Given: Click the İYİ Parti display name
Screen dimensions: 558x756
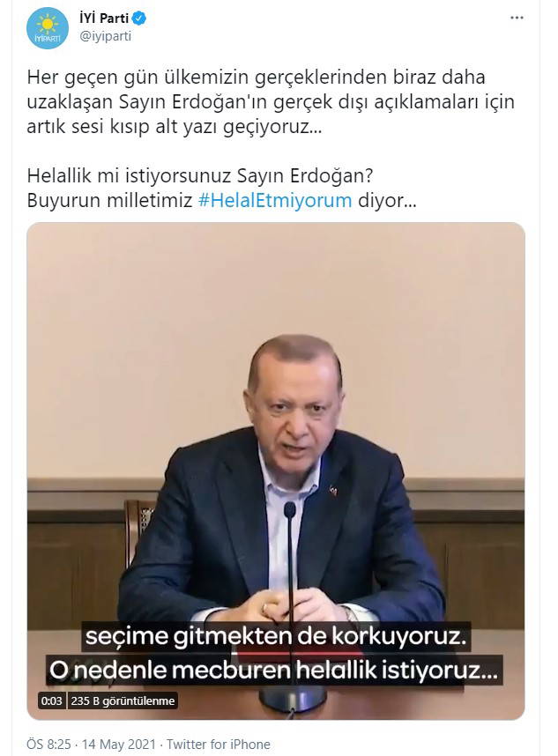Looking at the screenshot, I should point(104,19).
